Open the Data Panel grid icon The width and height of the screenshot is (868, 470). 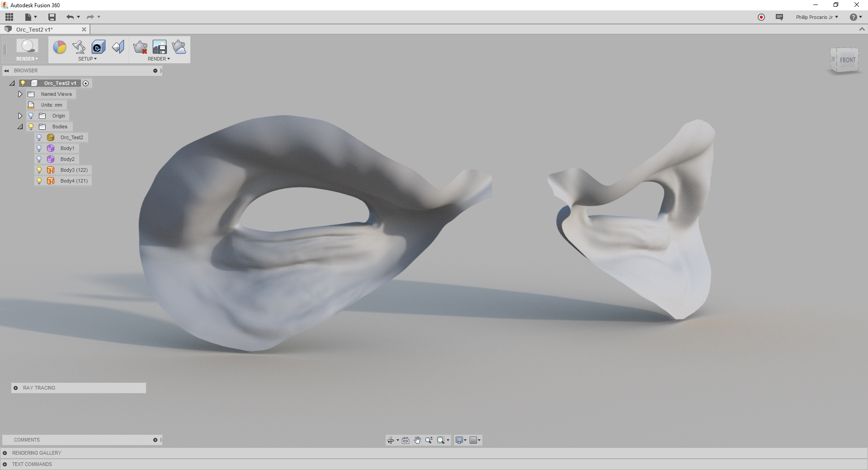9,17
